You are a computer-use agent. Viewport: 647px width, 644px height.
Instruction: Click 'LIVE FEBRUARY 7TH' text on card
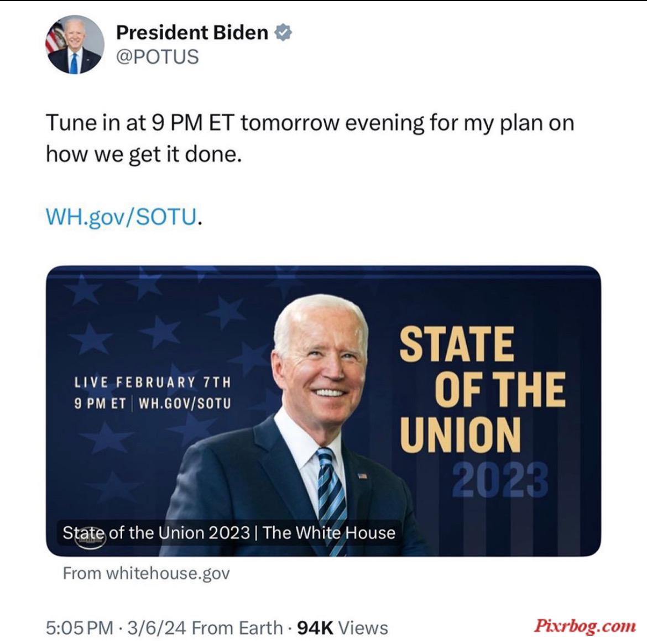(x=153, y=383)
